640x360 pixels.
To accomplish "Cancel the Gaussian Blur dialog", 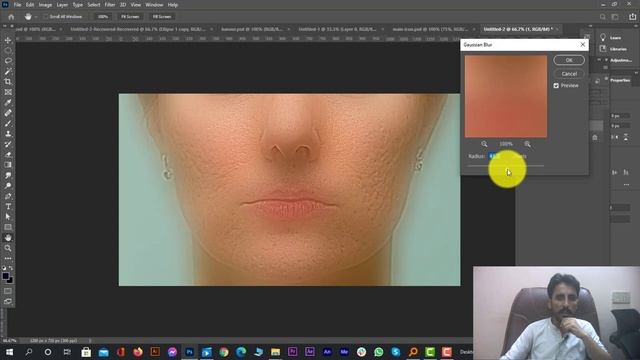I will [x=569, y=74].
